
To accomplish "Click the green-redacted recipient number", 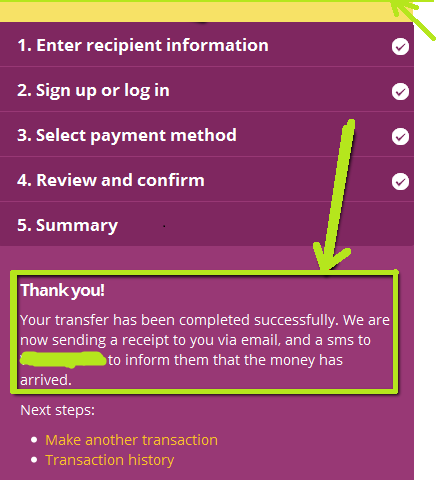I will tap(63, 360).
